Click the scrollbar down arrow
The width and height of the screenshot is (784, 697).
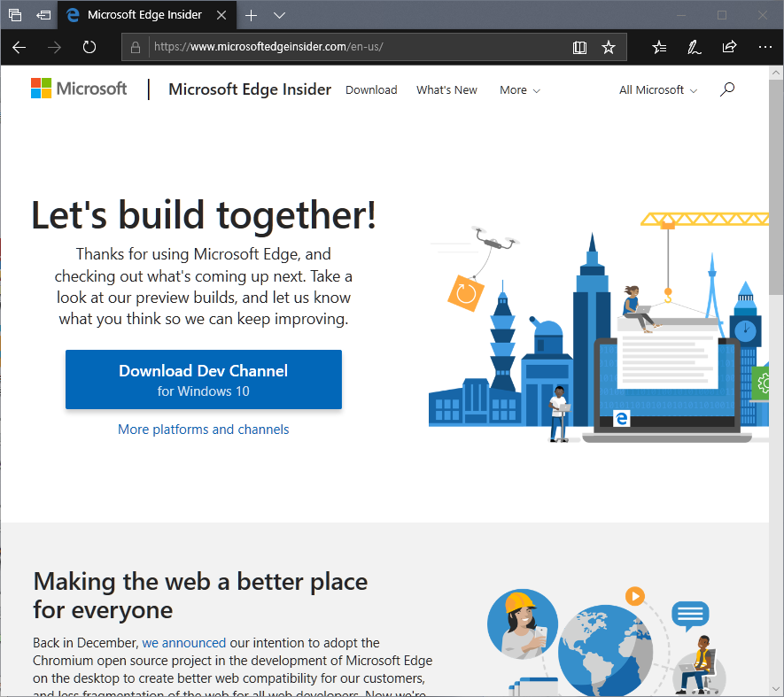tap(776, 690)
